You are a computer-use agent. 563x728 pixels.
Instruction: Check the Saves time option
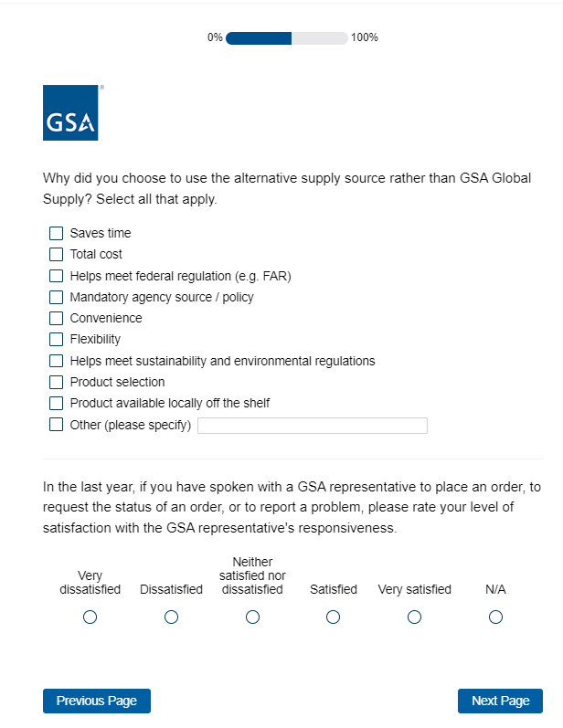click(x=57, y=233)
